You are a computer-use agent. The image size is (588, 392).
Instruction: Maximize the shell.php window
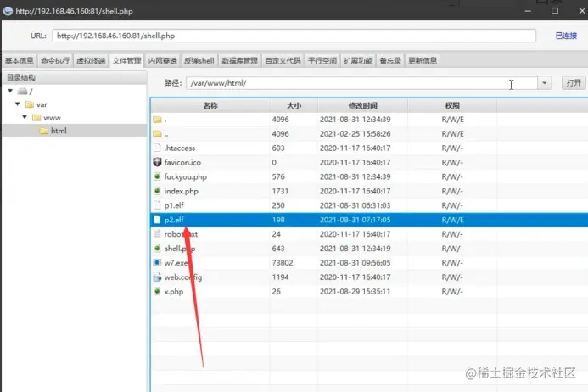coord(555,10)
